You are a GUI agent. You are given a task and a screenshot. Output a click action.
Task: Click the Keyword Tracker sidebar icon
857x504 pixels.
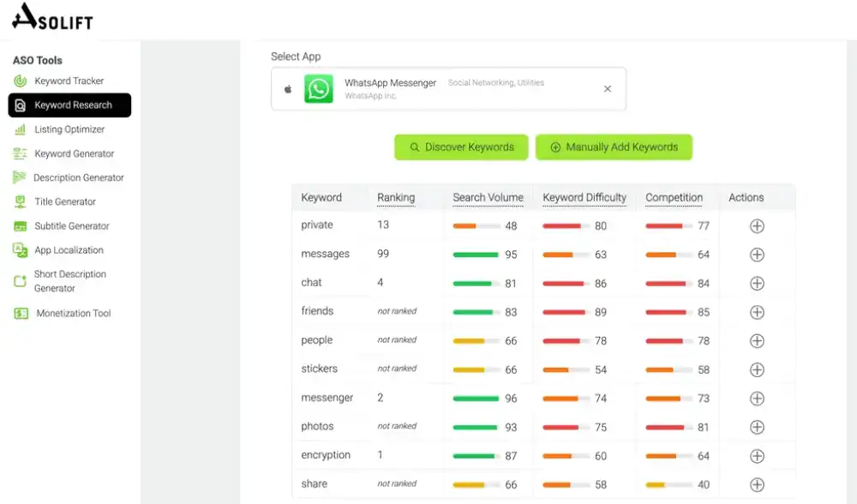click(x=20, y=81)
